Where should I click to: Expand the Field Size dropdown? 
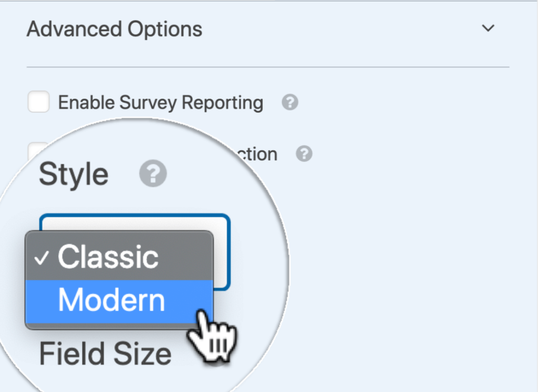(x=105, y=353)
